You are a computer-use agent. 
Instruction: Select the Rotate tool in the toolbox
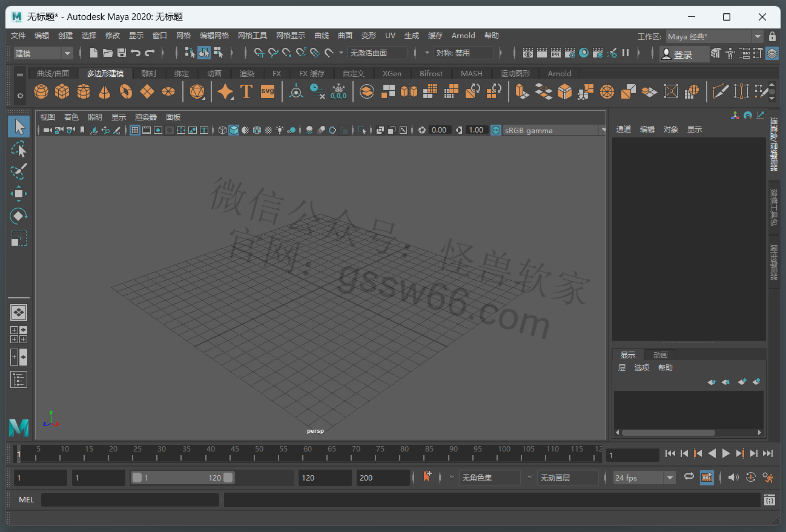(19, 216)
